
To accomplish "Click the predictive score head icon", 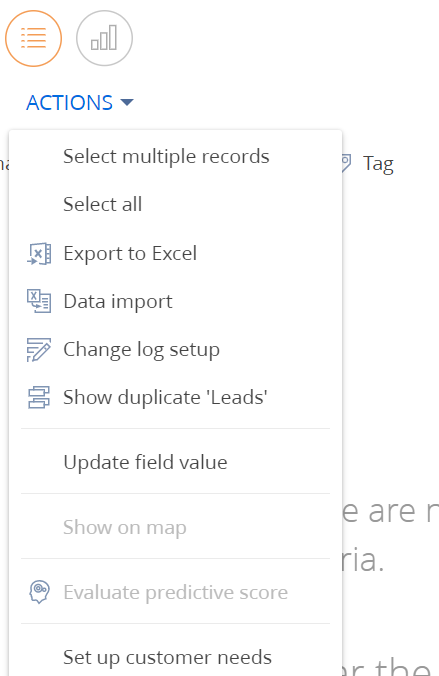I will tap(39, 592).
